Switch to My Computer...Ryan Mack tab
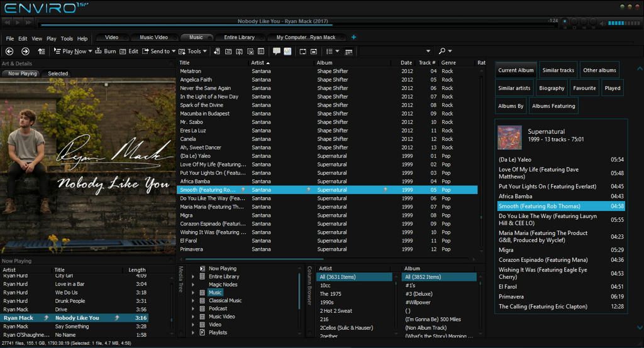Viewport: 644px width, 348px height. pos(306,37)
